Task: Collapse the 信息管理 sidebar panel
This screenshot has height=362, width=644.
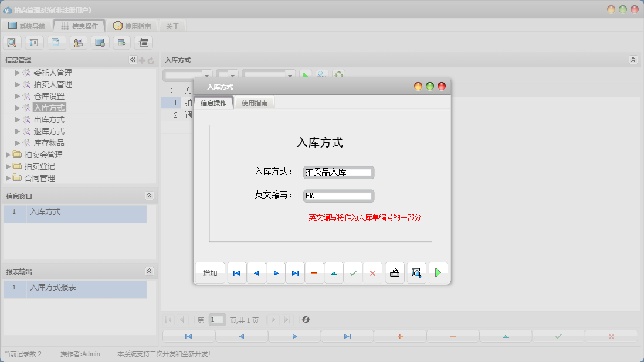Action: click(133, 59)
